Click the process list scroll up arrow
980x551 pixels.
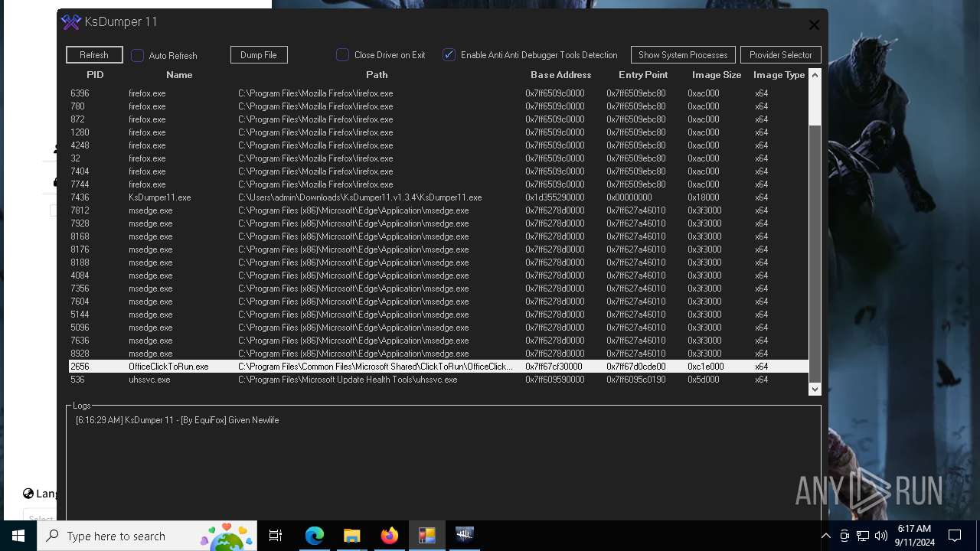815,75
